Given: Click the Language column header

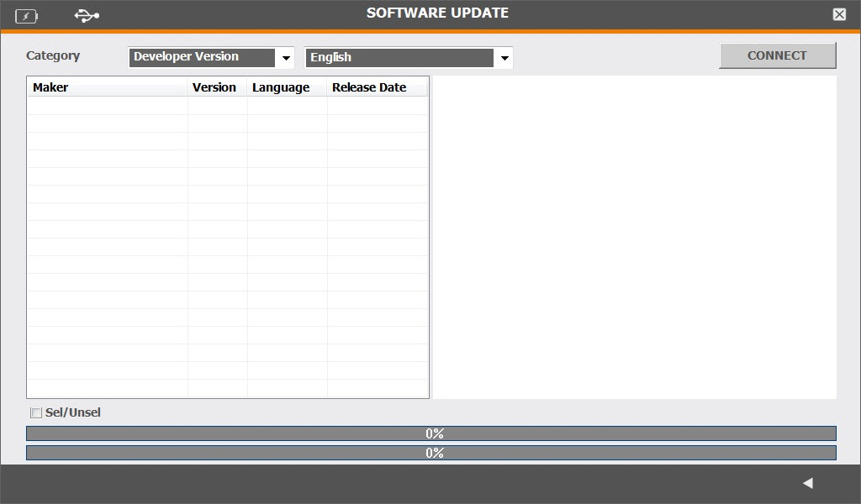Looking at the screenshot, I should tap(286, 87).
